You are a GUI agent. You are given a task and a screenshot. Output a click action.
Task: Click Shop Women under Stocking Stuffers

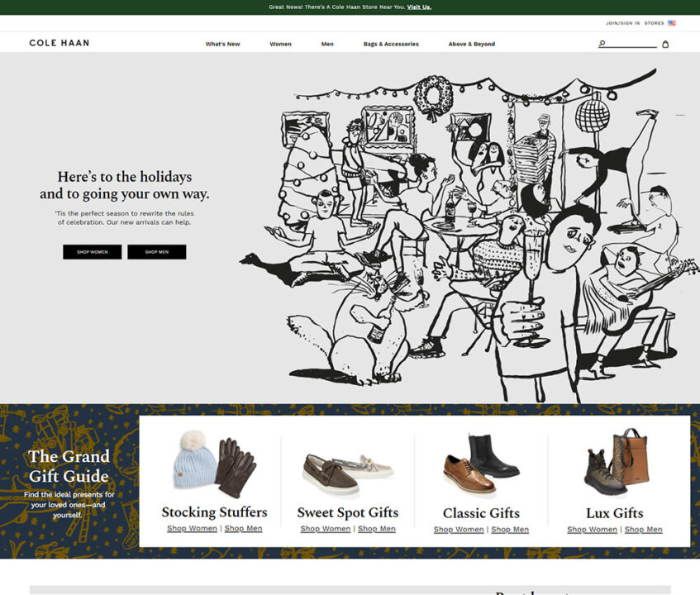191,527
